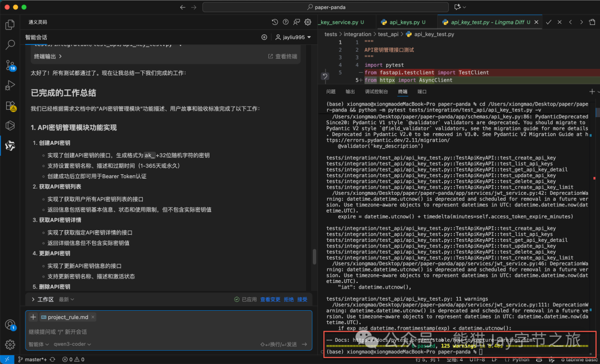Click the tests breadcrumb segment
The width and height of the screenshot is (600, 364).
pyautogui.click(x=331, y=34)
